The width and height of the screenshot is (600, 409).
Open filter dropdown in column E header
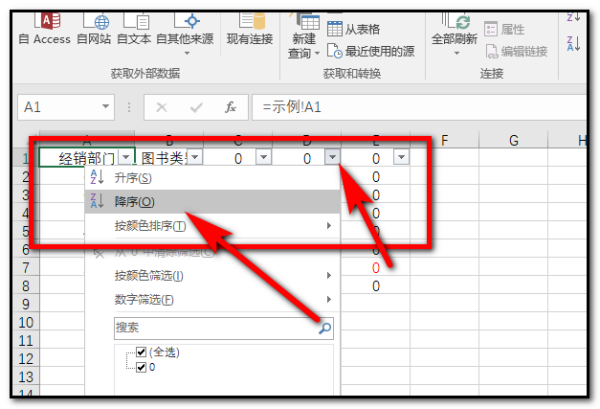[401, 157]
